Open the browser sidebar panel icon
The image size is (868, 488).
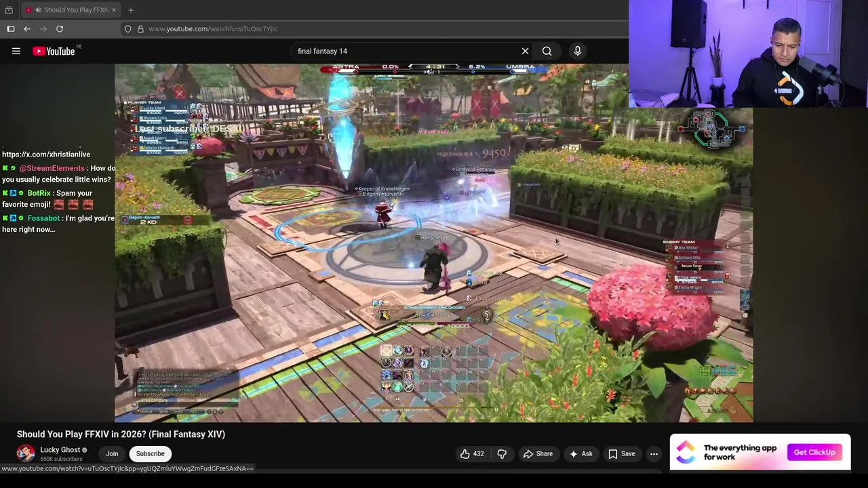(x=11, y=28)
